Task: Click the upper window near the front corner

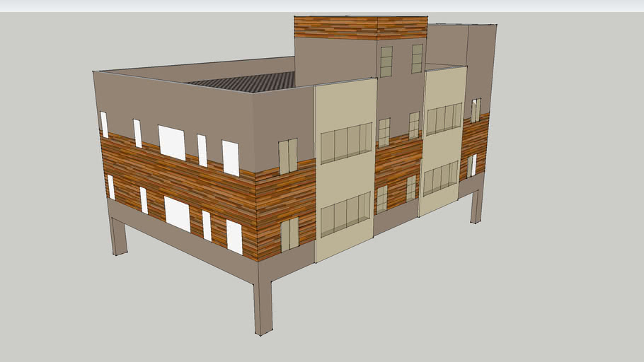Action: 287,156
